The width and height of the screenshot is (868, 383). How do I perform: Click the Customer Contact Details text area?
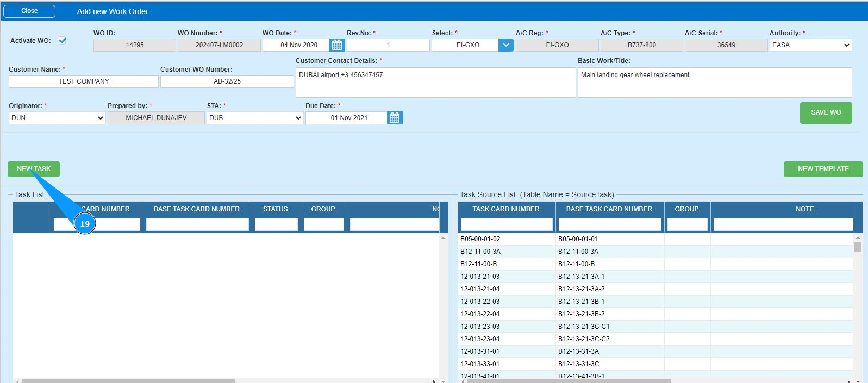435,83
